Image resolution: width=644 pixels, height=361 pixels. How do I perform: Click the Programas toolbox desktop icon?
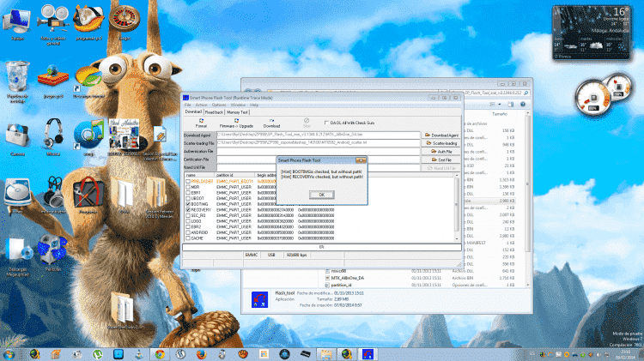tap(88, 196)
